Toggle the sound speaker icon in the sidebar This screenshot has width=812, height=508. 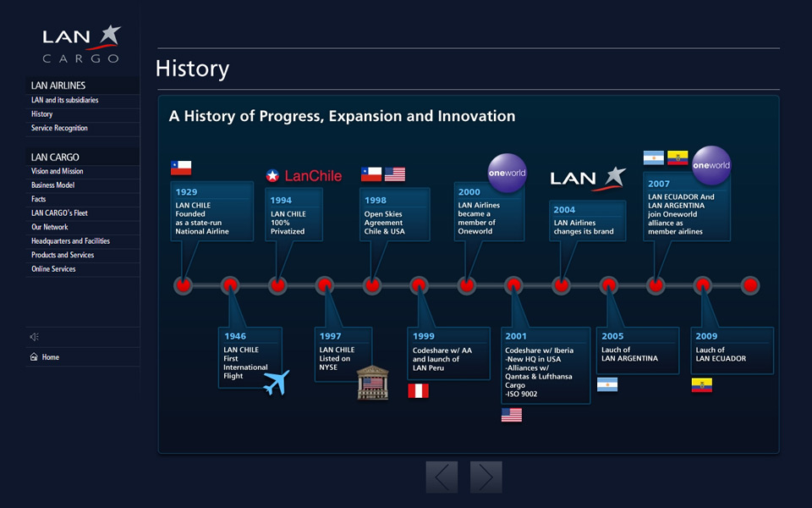pyautogui.click(x=34, y=337)
